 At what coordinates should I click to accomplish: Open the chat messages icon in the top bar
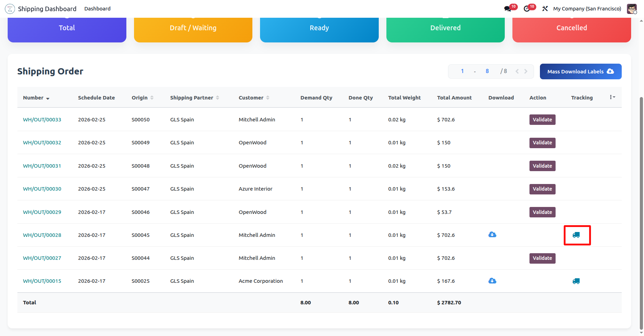pyautogui.click(x=508, y=9)
